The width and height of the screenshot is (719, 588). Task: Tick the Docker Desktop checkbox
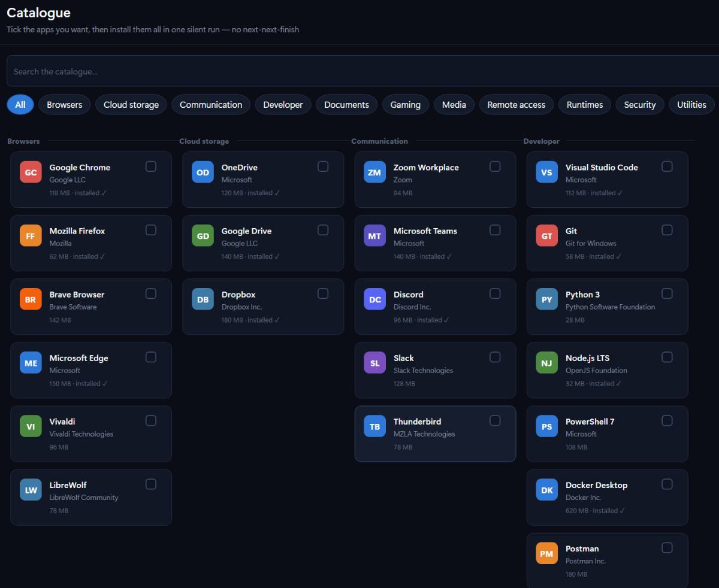tap(667, 484)
